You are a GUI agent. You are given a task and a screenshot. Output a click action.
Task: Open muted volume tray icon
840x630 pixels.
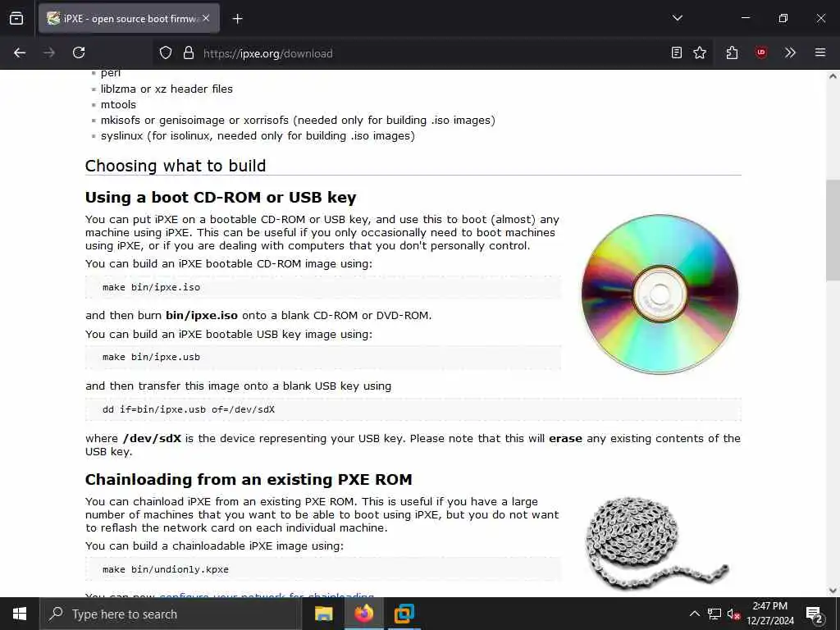pos(733,614)
